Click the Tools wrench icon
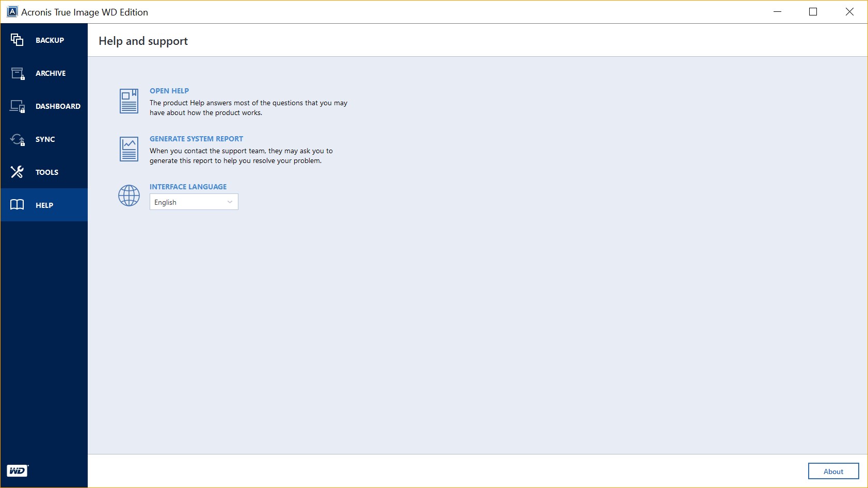 click(x=17, y=172)
